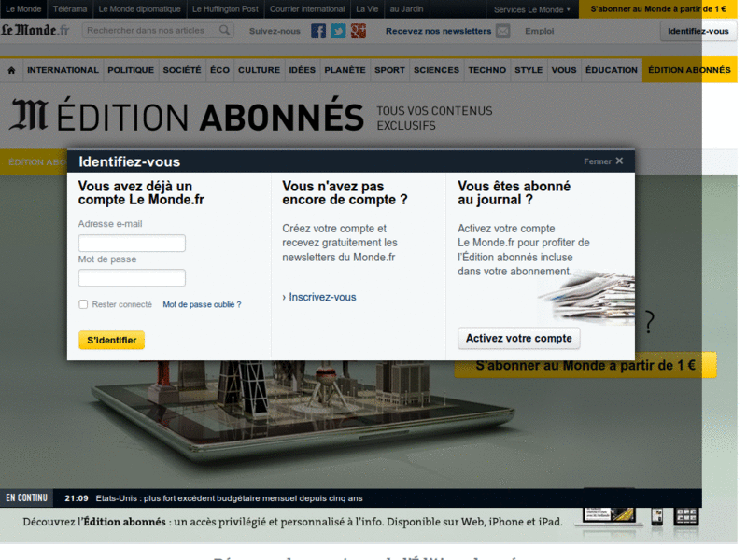Click S'abonner au Monde top banner
The image size is (747, 560).
(658, 9)
